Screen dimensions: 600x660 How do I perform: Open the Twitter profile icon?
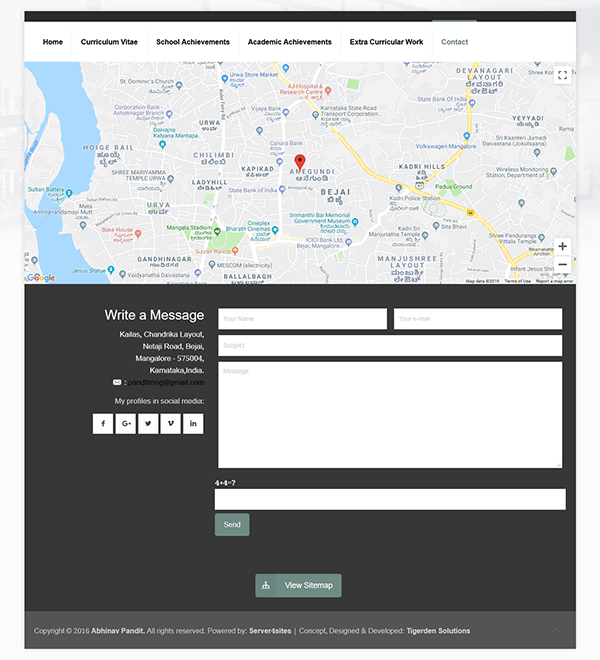click(148, 423)
